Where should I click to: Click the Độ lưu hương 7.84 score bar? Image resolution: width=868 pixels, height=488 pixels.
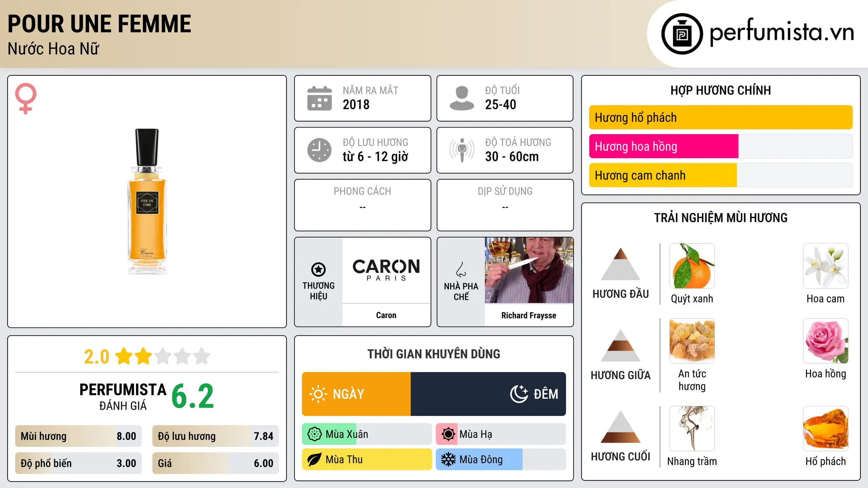(215, 436)
